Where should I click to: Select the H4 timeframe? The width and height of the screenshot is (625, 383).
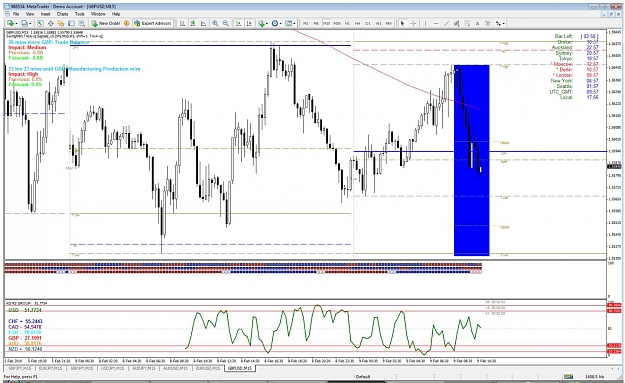357,23
